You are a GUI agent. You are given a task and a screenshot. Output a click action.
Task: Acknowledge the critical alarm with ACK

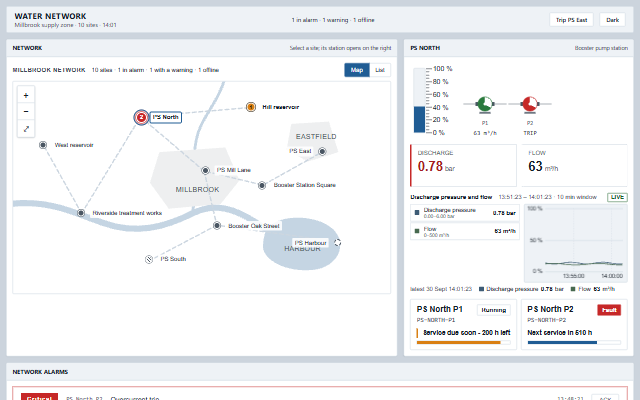tap(605, 398)
